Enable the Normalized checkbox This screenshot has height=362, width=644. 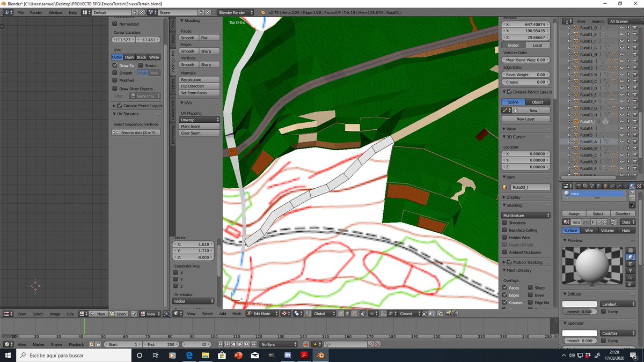(114, 24)
